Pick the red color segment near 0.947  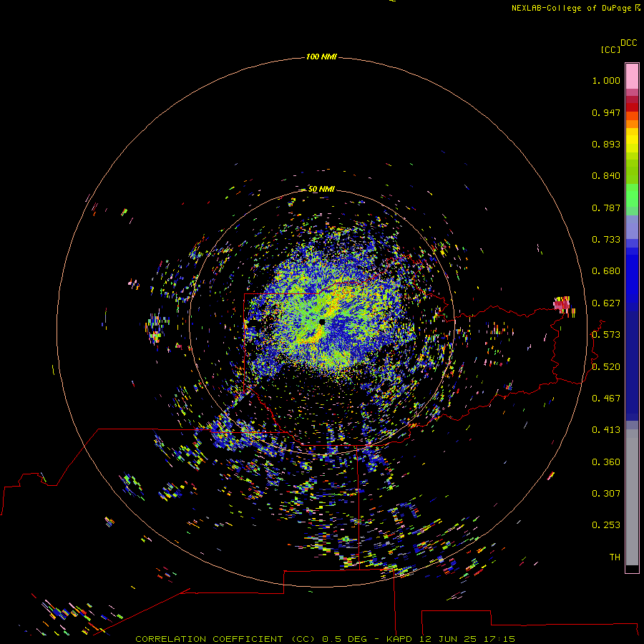[632, 107]
